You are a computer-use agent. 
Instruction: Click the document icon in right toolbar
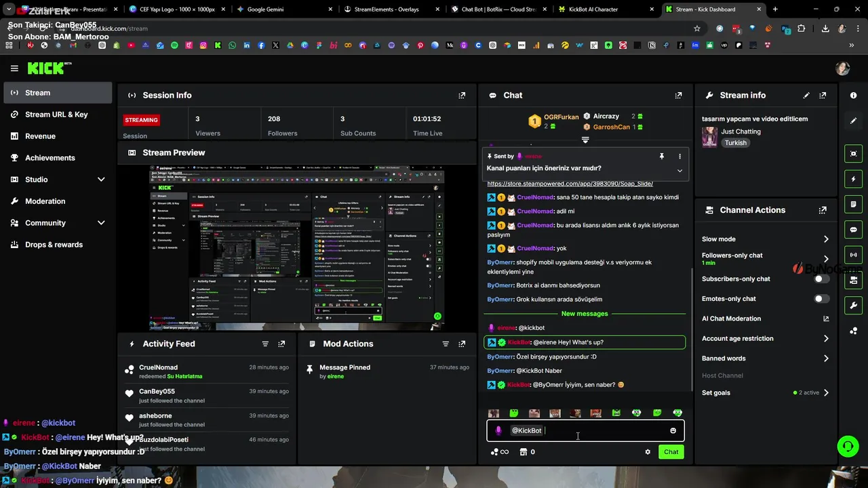tap(853, 204)
